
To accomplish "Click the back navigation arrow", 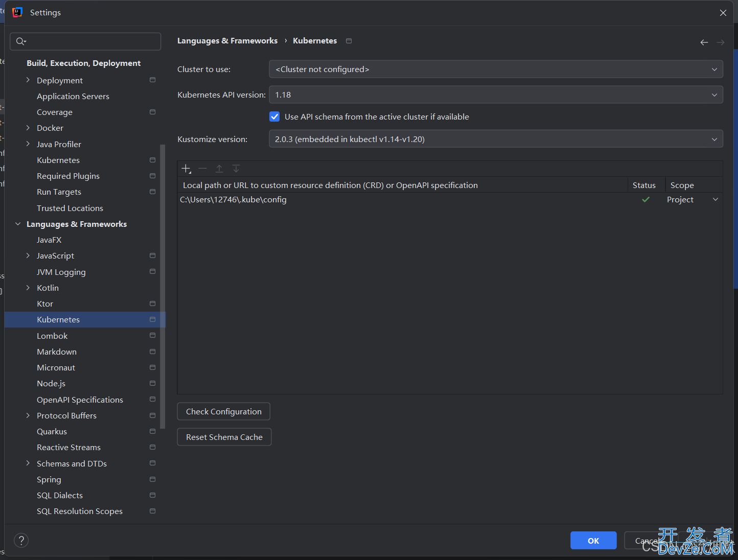I will (704, 42).
